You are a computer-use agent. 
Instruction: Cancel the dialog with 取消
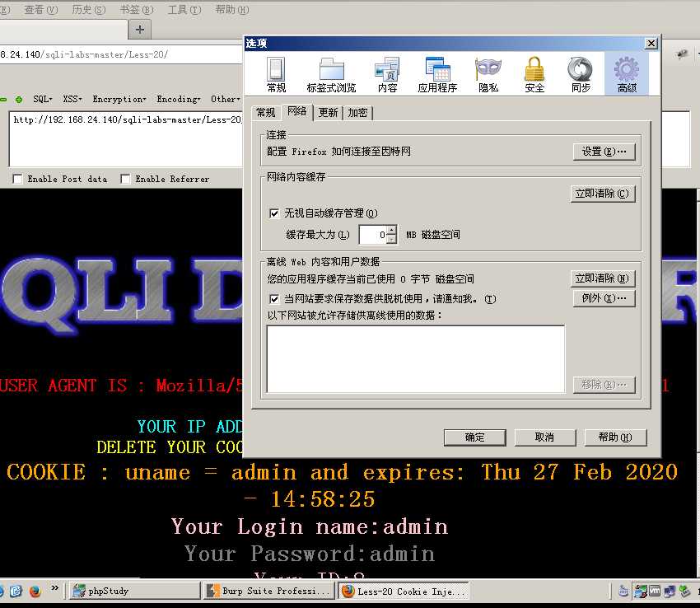click(x=544, y=437)
